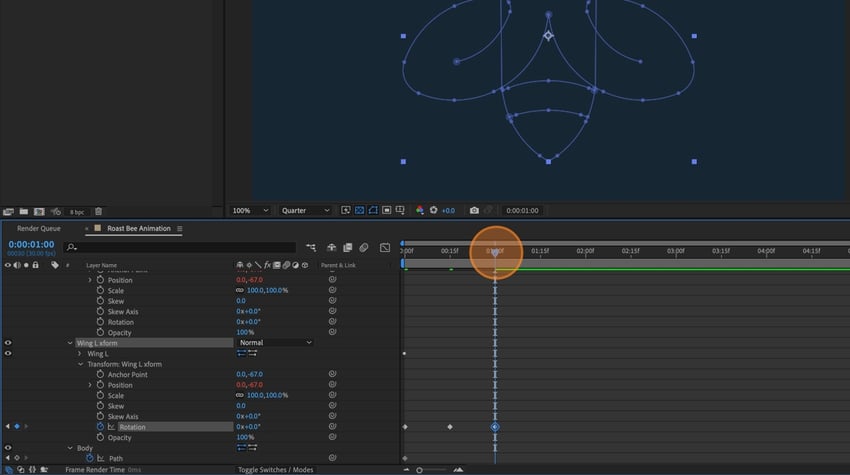Select the Rotation keyframe at 00:15f

click(450, 427)
